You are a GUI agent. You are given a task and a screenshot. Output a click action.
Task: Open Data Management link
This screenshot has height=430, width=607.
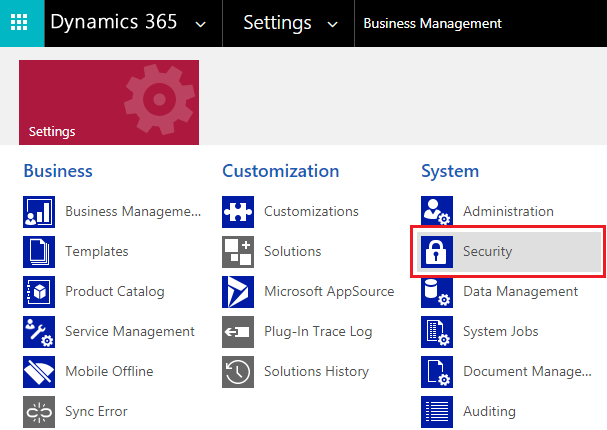[x=520, y=291]
